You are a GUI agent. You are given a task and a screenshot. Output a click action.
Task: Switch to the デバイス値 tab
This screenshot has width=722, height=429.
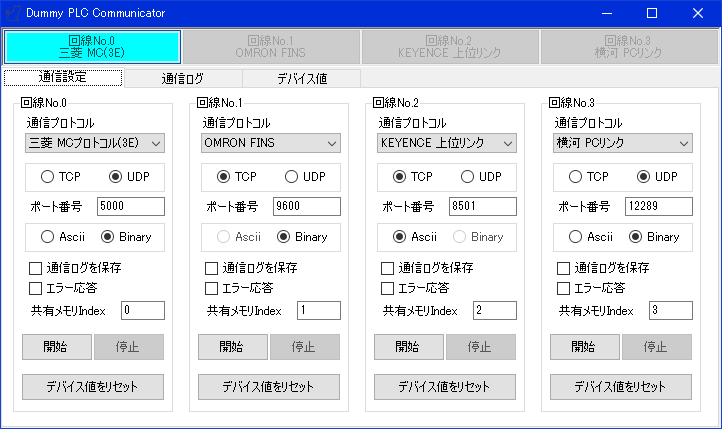302,79
